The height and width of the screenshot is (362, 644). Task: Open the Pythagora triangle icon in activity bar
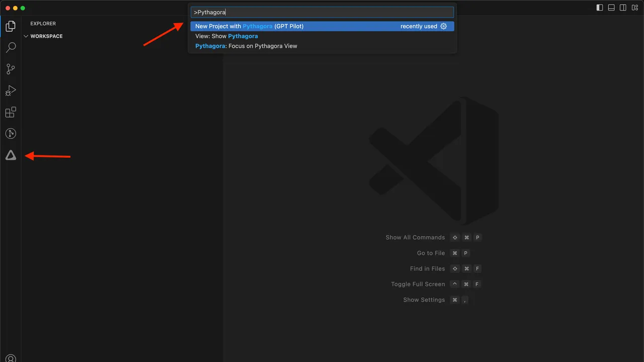[x=11, y=155]
